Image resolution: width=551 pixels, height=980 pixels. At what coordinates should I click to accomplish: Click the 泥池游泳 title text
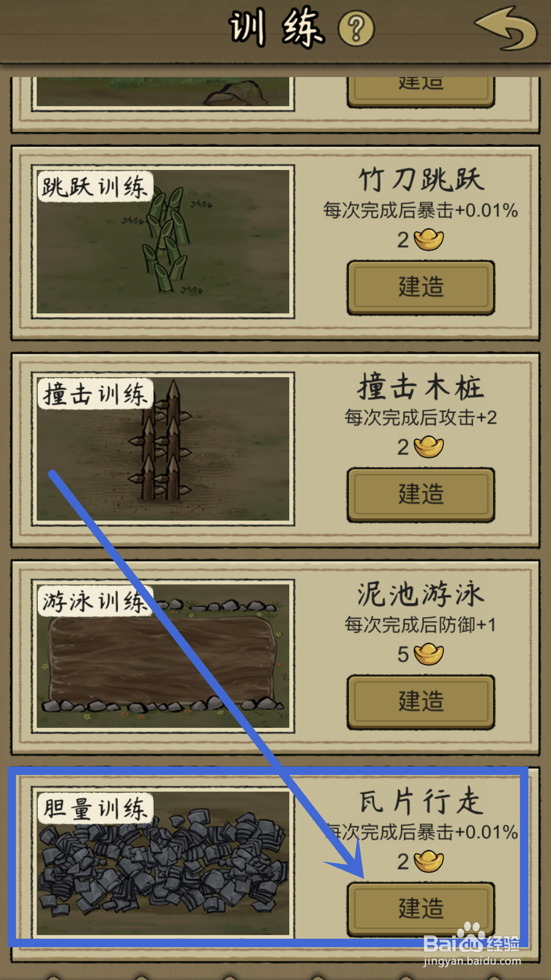click(421, 594)
